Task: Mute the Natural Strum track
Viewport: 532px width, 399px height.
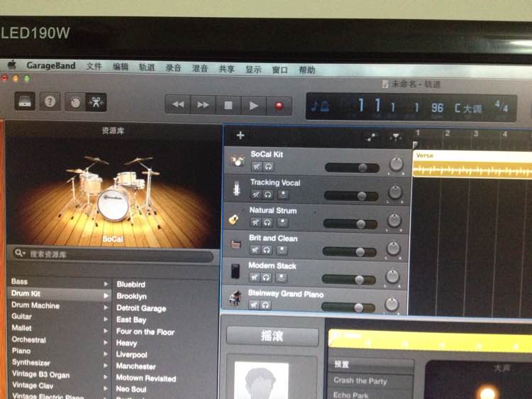Action: 255,222
